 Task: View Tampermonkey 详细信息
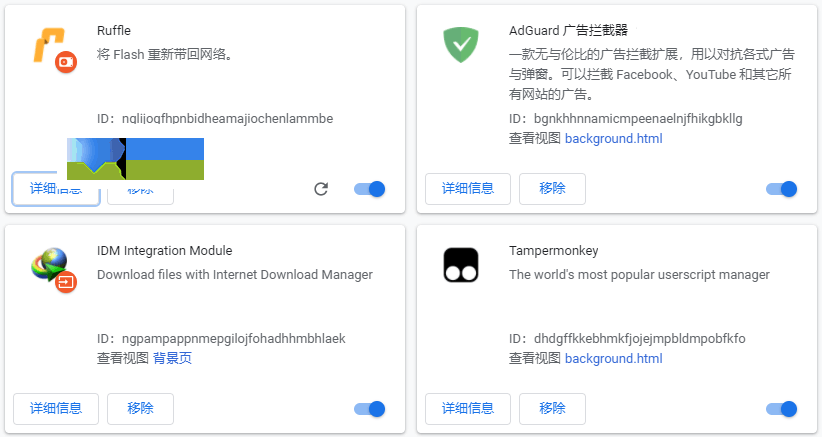[x=468, y=409]
